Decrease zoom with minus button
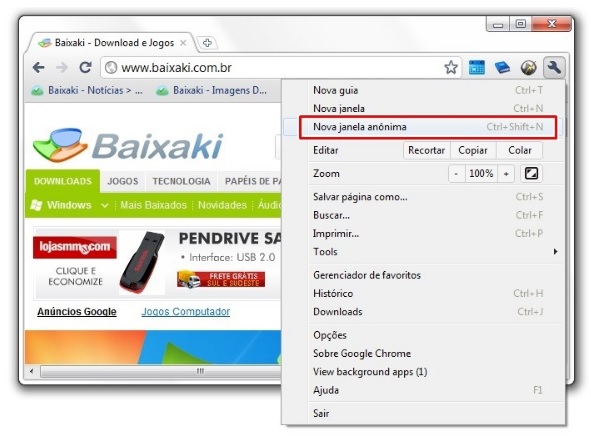The image size is (591, 440). pos(456,174)
